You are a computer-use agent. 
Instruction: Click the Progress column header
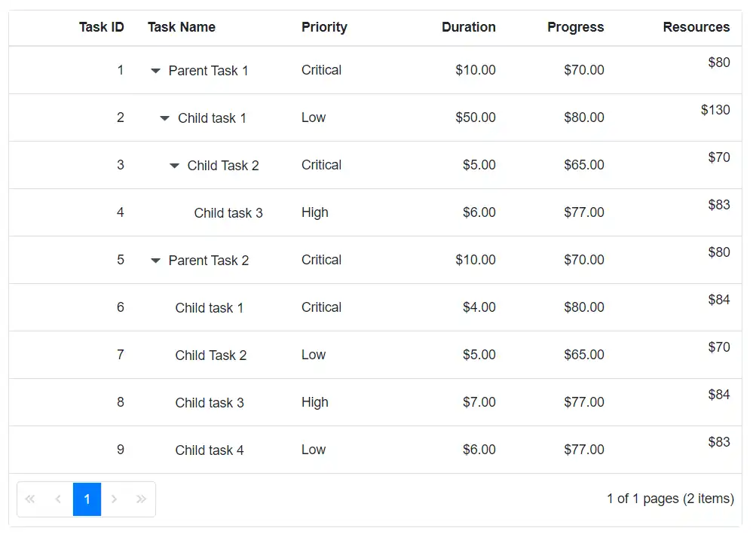[575, 27]
